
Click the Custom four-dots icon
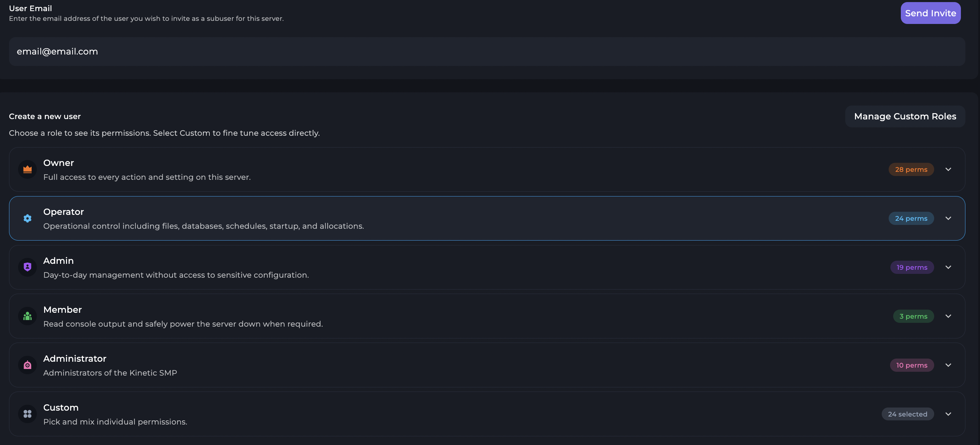click(x=27, y=414)
